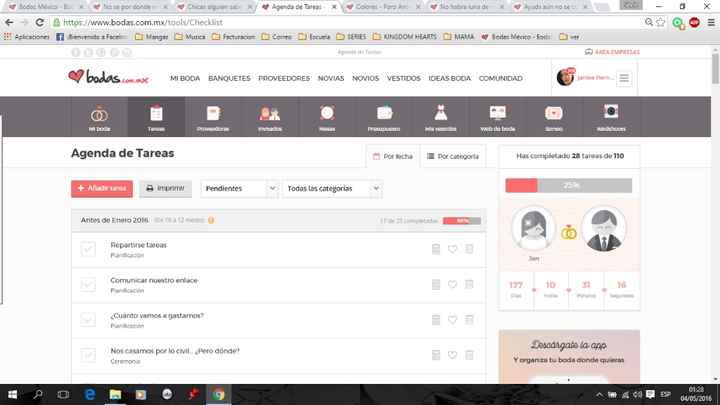Open the Pendientes filter dropdown
Image resolution: width=720 pixels, height=405 pixels.
[239, 189]
